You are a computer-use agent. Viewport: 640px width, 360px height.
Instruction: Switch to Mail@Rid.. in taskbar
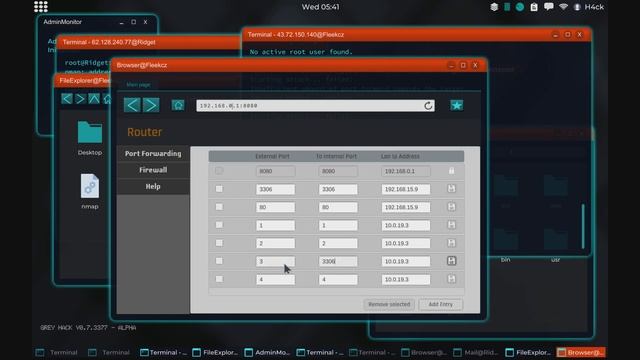[x=477, y=352]
